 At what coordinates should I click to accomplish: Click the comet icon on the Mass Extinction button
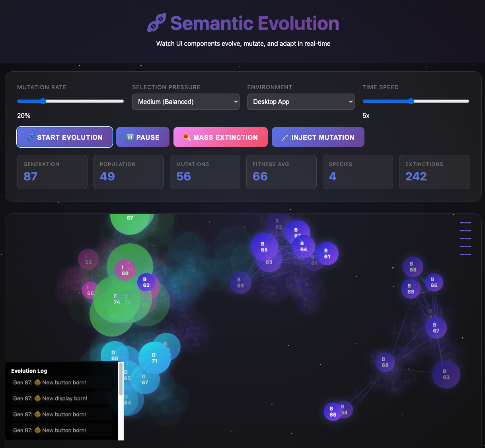pos(187,137)
